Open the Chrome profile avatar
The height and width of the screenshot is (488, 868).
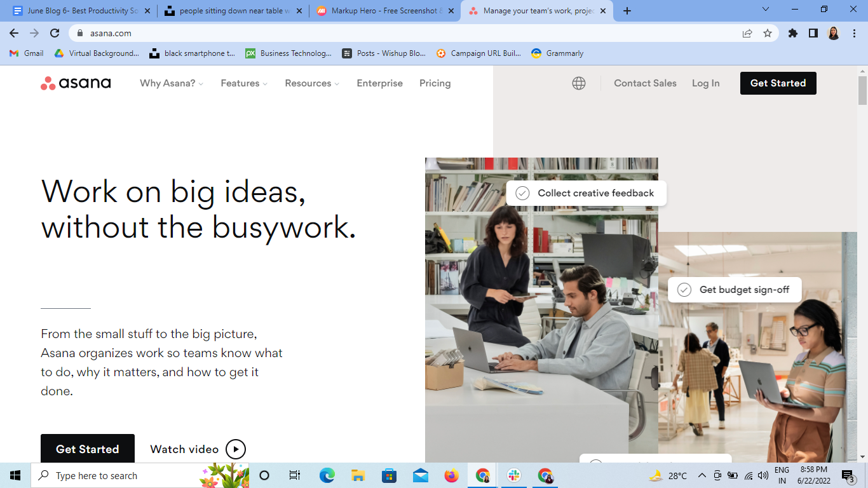pos(834,33)
